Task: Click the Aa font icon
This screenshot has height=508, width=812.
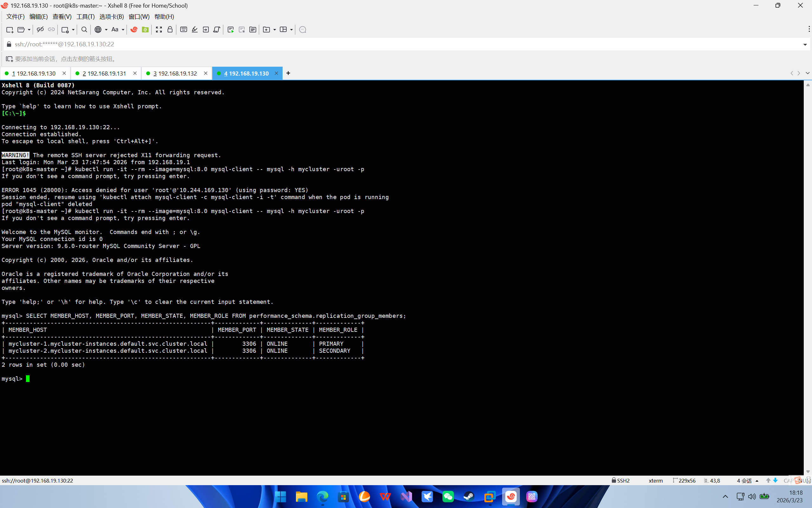Action: pos(115,30)
